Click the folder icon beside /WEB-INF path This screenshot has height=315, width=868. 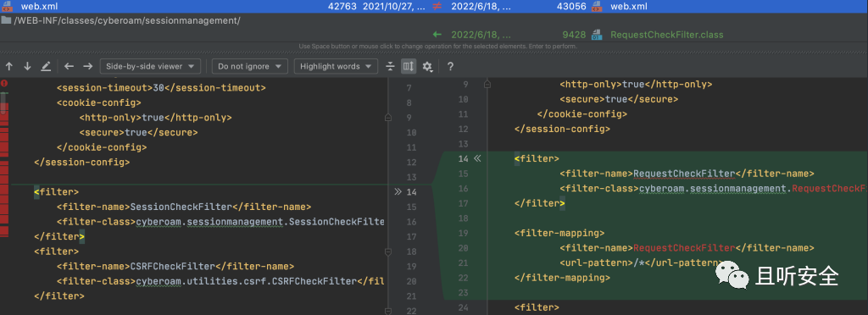click(6, 20)
